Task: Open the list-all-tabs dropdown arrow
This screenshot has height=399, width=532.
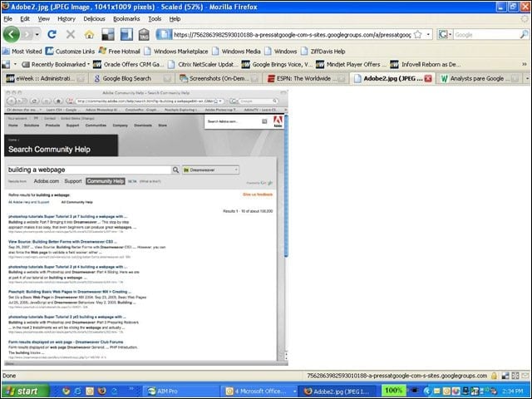Action: pyautogui.click(x=527, y=78)
